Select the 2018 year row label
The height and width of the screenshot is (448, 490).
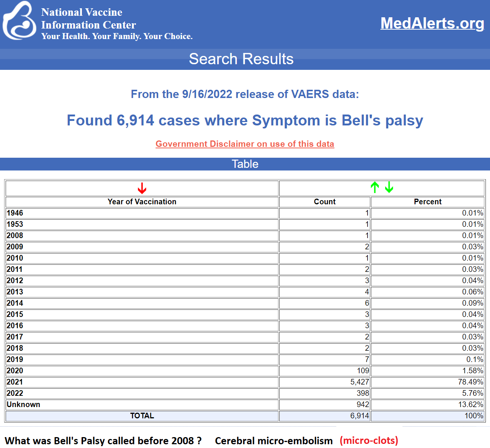click(x=15, y=348)
